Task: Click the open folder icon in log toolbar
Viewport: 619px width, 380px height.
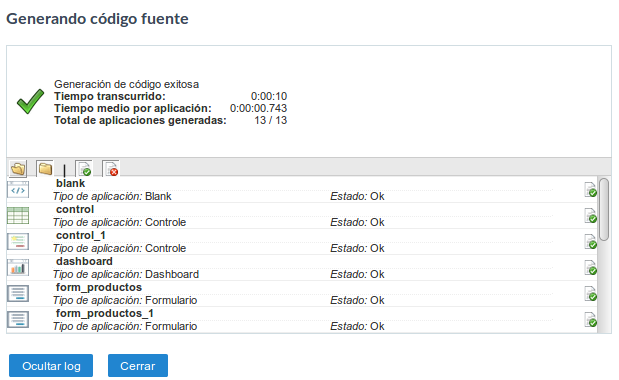Action: 18,168
